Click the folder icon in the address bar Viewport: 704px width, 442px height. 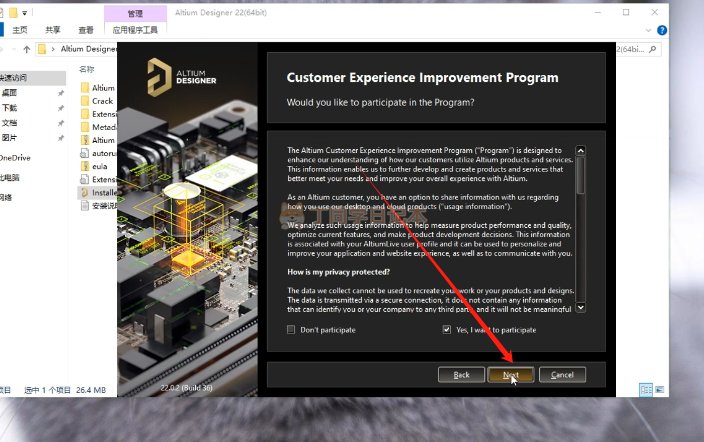click(x=42, y=49)
